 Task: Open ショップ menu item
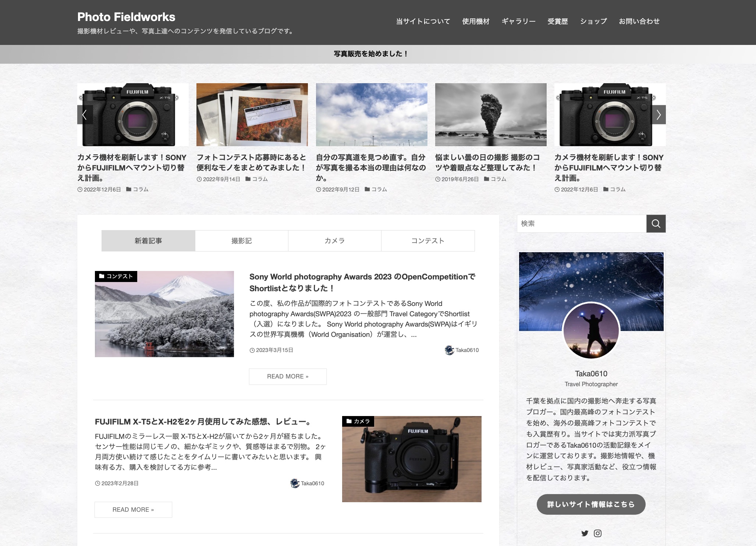pos(593,21)
